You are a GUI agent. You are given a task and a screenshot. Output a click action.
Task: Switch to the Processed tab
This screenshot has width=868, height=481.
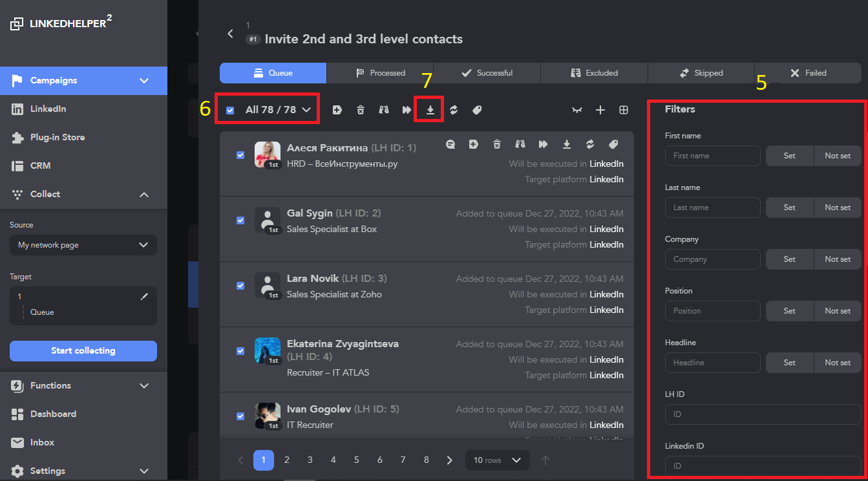tap(380, 73)
